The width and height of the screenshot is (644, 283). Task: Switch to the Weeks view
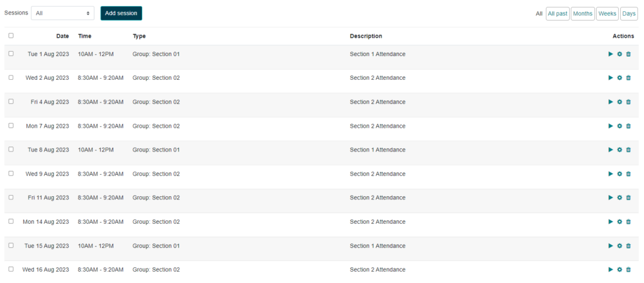pos(608,14)
